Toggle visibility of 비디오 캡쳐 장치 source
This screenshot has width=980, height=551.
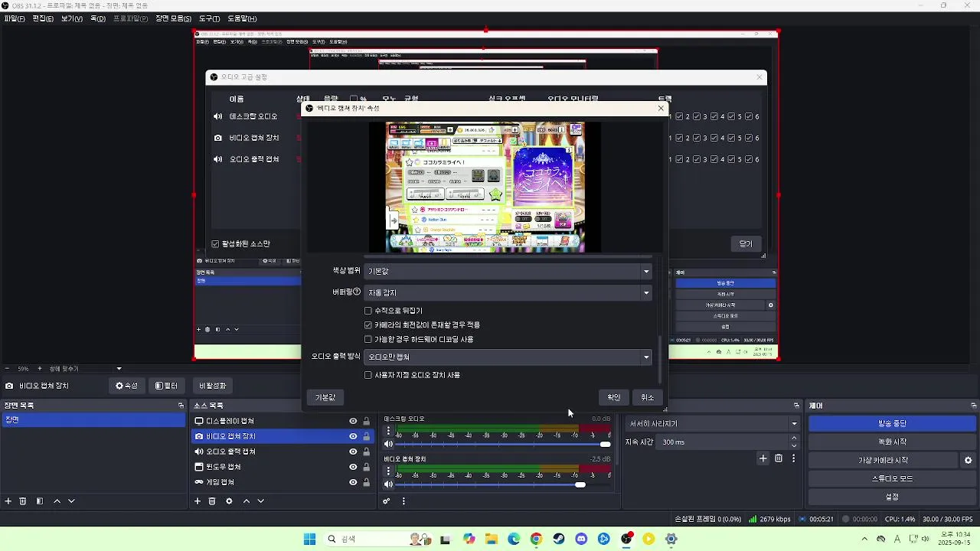[353, 436]
